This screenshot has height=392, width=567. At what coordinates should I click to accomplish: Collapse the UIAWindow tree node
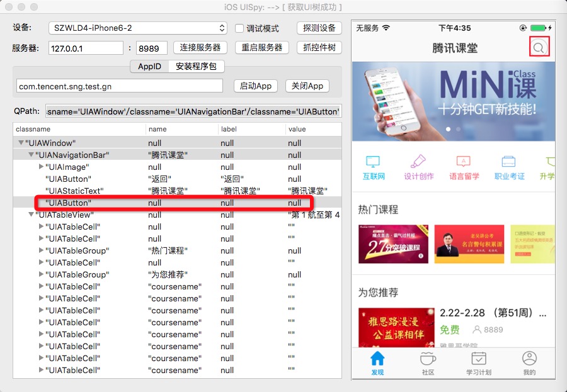click(21, 143)
